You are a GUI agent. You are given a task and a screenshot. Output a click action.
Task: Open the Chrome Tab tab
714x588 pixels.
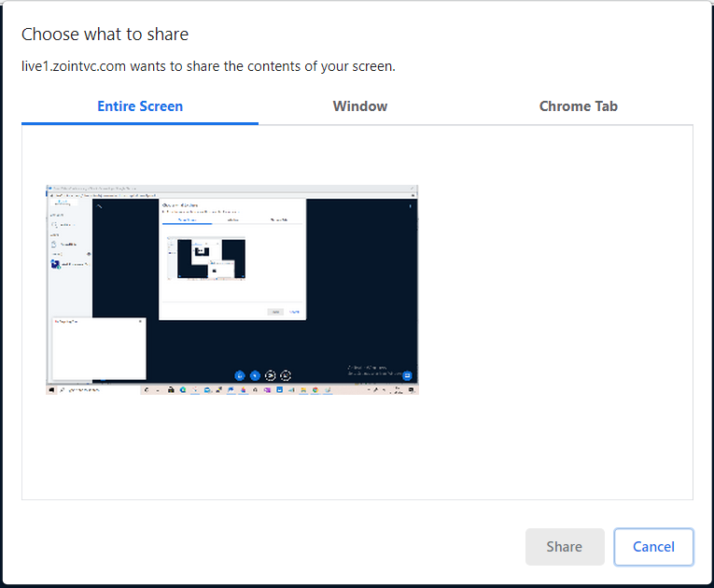578,106
